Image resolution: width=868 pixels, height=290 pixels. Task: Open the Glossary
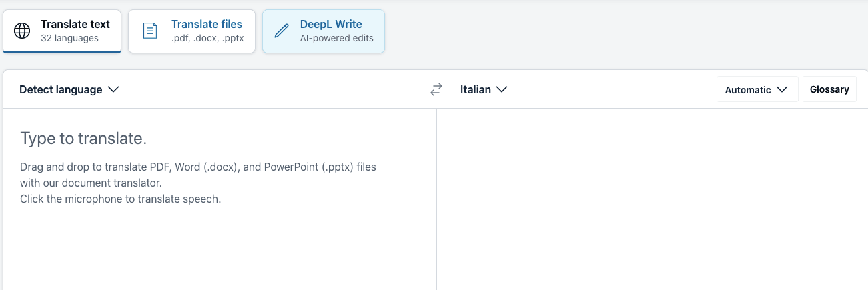(x=829, y=89)
